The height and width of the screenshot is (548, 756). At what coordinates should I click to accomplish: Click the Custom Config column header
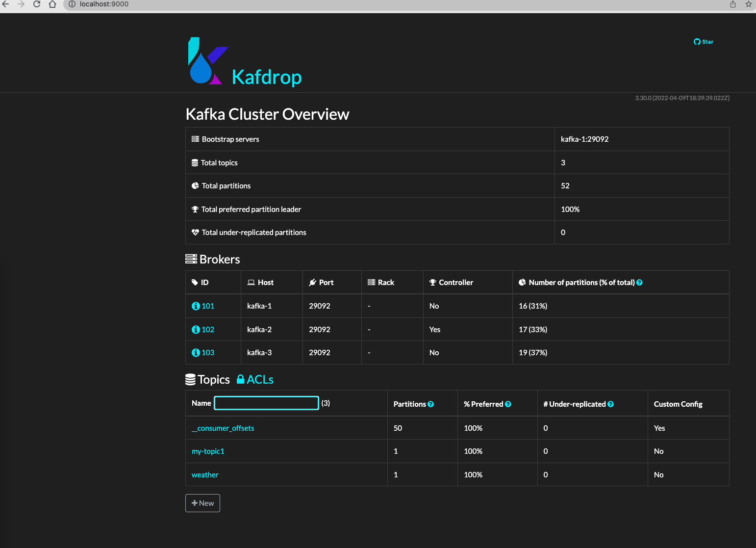[x=678, y=404]
